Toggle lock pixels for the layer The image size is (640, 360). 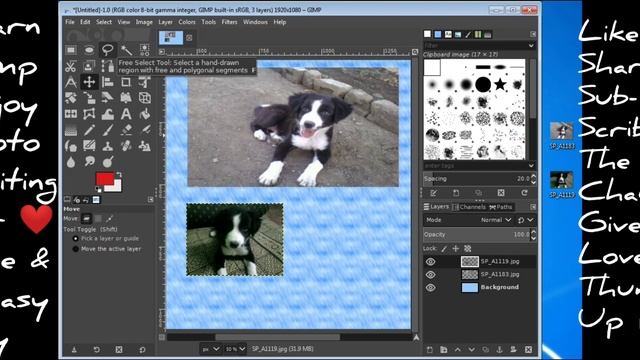[444, 249]
